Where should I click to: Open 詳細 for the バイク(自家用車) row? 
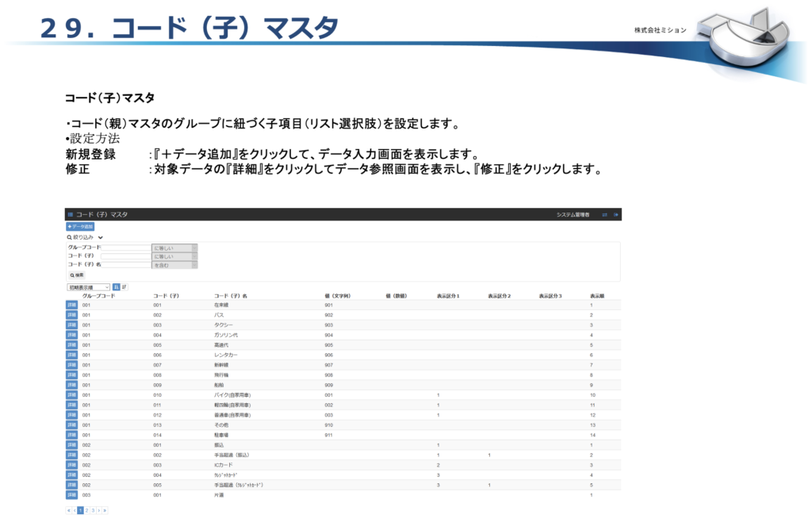[71, 395]
